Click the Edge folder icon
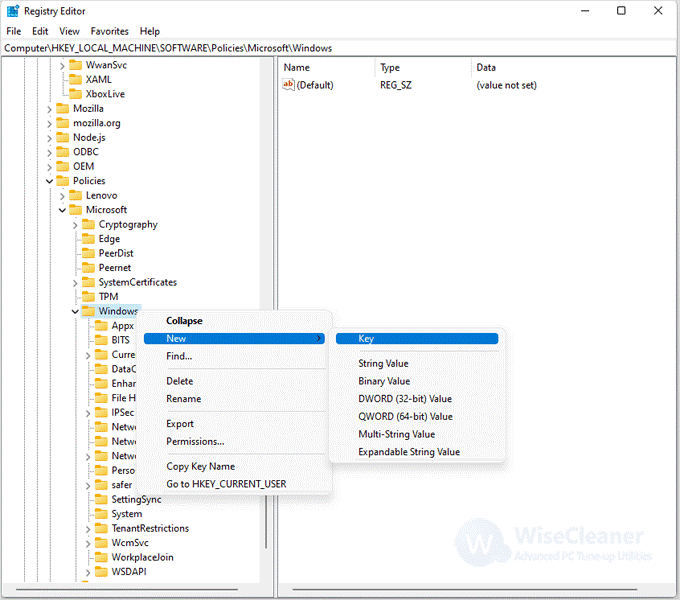 pos(88,238)
